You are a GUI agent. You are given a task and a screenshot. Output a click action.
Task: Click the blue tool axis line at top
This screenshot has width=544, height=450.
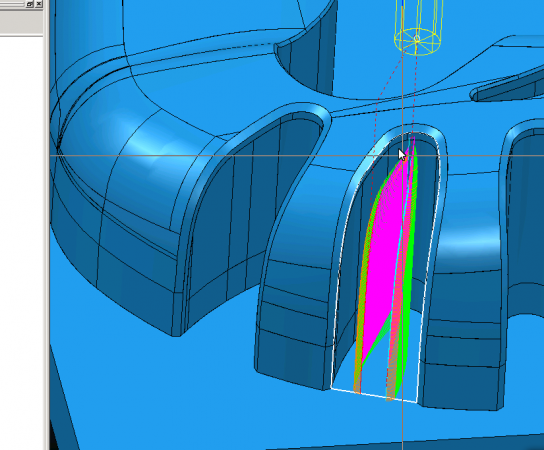click(x=402, y=3)
